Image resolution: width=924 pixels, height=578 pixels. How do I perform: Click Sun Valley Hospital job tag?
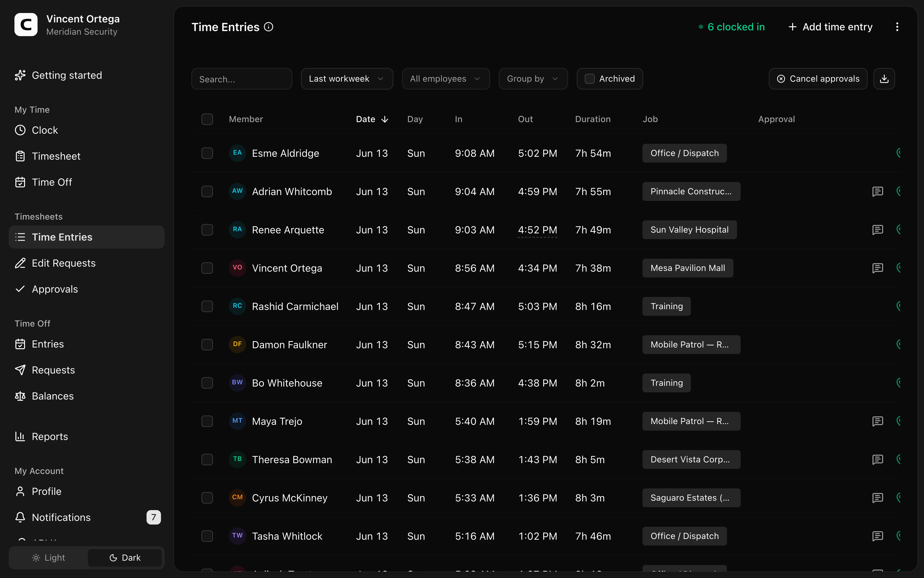tap(689, 230)
